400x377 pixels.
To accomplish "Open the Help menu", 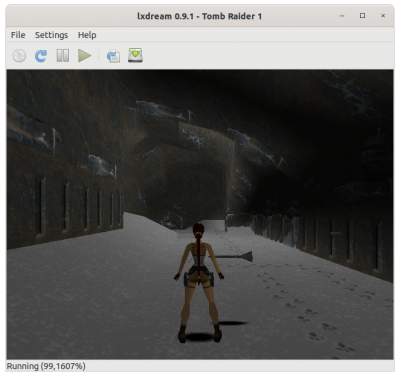I will 87,35.
